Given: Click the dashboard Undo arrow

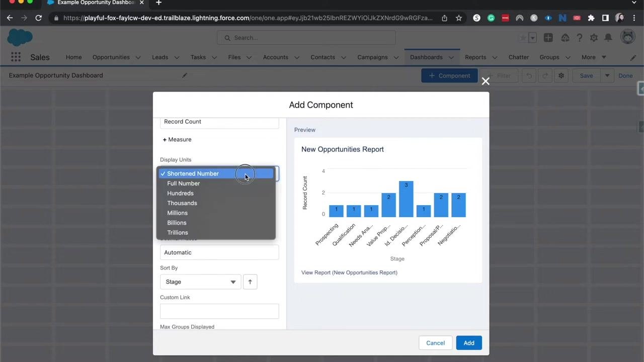Looking at the screenshot, I should 529,76.
